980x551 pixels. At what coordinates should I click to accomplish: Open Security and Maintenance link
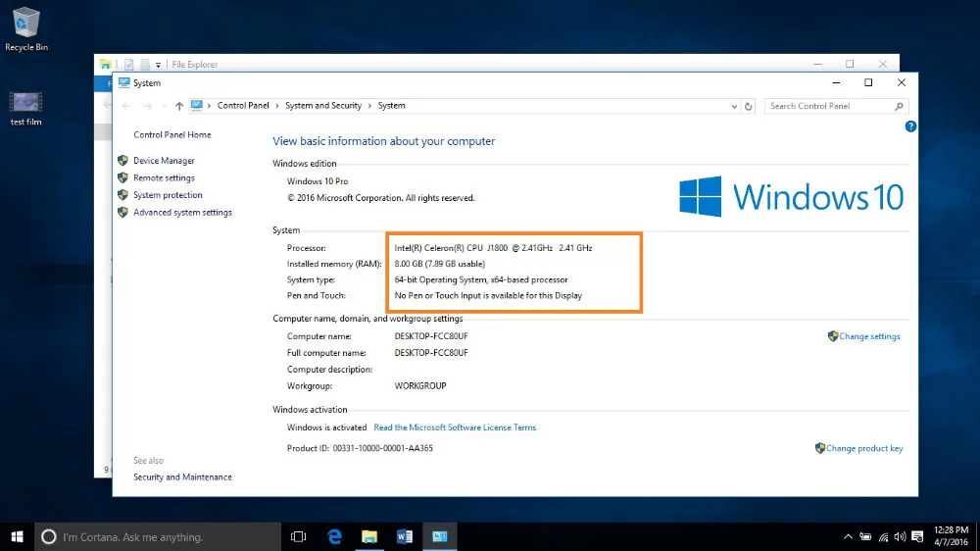coord(182,477)
